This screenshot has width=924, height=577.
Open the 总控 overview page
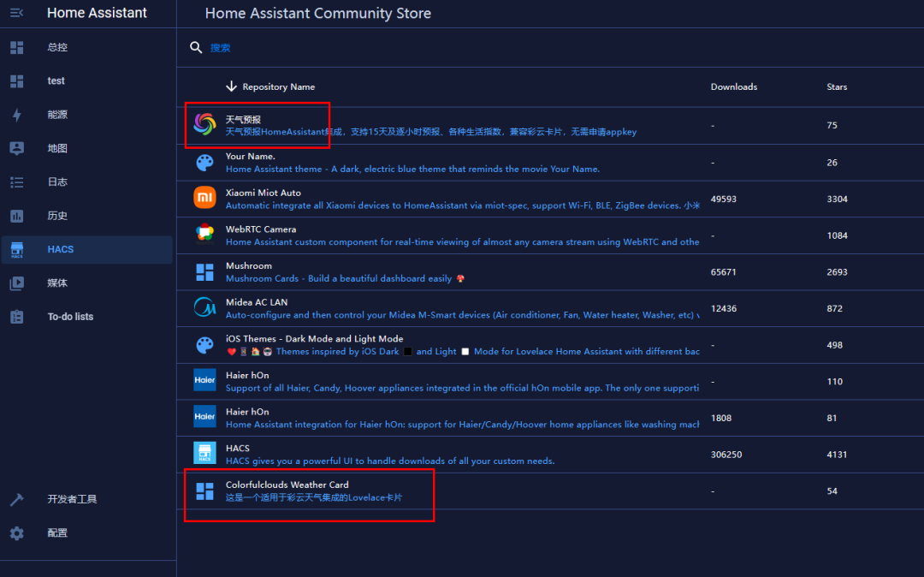point(86,47)
